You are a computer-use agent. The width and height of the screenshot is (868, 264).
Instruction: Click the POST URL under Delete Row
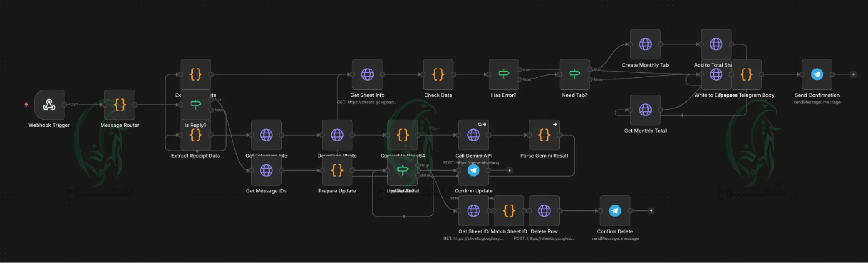click(544, 238)
